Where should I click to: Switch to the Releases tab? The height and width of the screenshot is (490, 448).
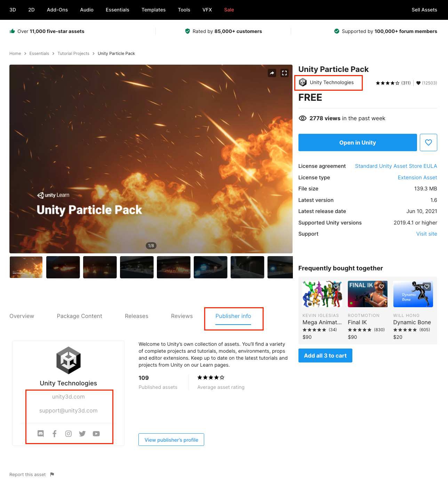tap(136, 316)
